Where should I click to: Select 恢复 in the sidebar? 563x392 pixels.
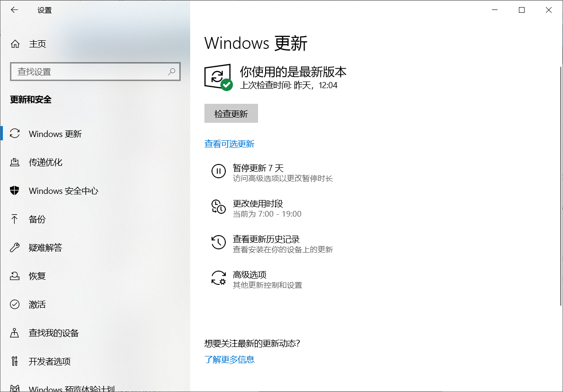37,276
